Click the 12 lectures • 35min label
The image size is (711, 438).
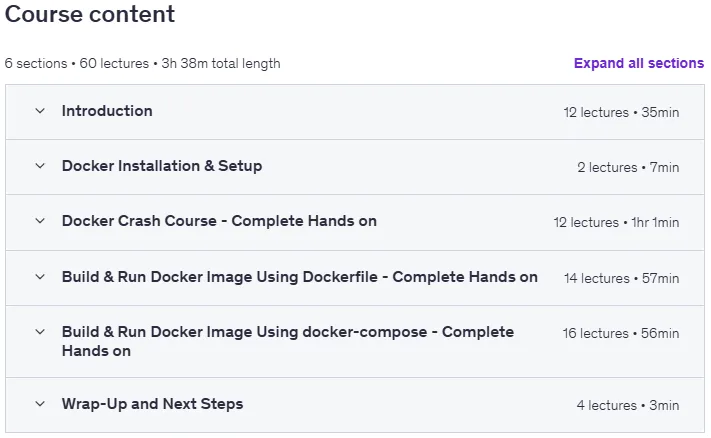point(621,112)
